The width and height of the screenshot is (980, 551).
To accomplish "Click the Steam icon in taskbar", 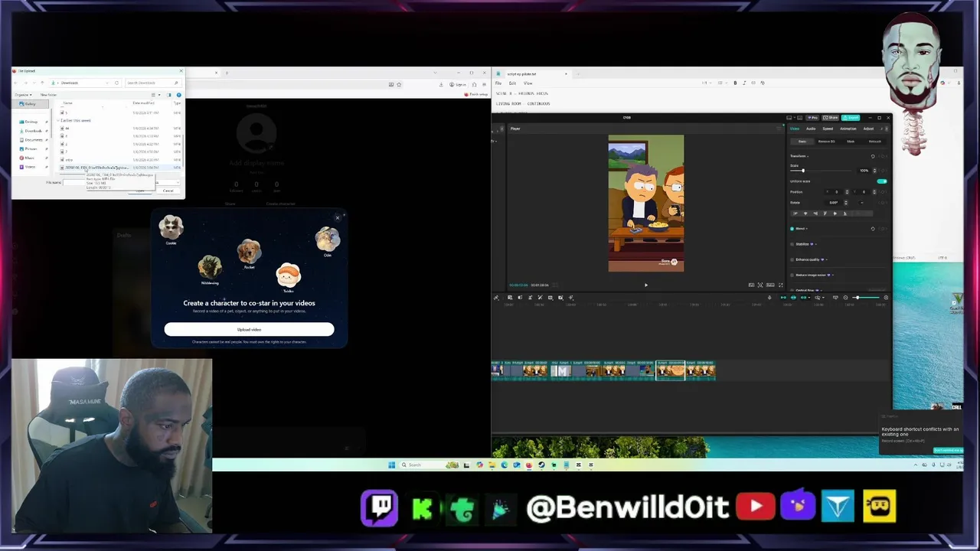I will (541, 465).
